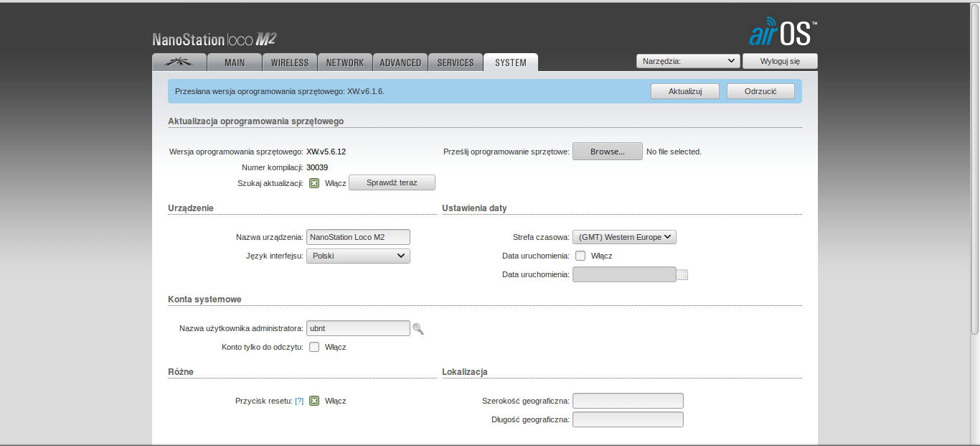Click the NanoStation loco M2 title
This screenshot has height=446, width=980.
[x=215, y=39]
